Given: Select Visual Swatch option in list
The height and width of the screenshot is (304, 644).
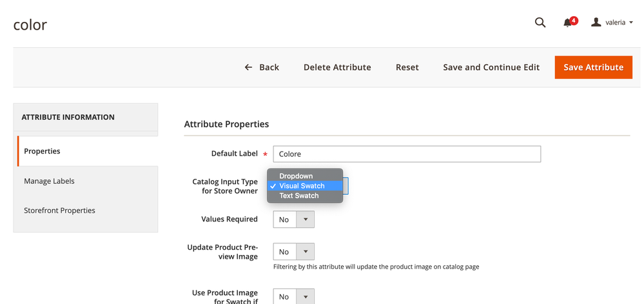Looking at the screenshot, I should (x=302, y=186).
